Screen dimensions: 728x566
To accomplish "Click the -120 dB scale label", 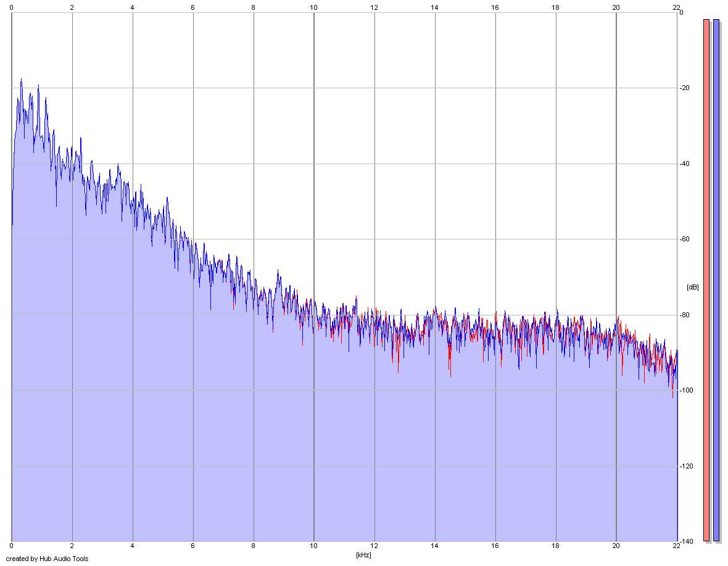I will pyautogui.click(x=686, y=466).
